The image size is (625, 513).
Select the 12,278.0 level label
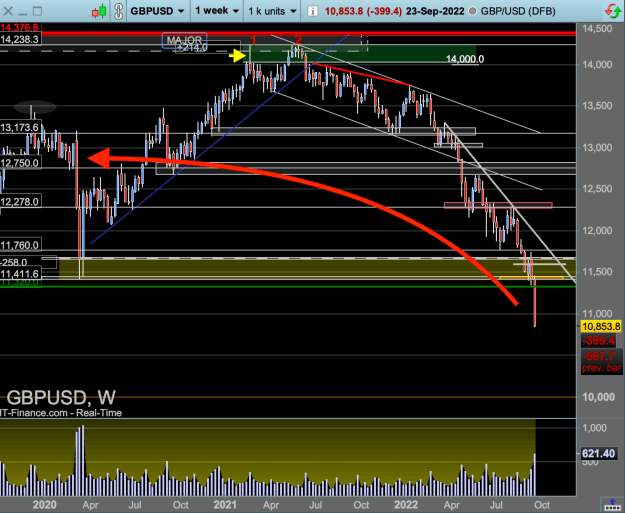(20, 202)
